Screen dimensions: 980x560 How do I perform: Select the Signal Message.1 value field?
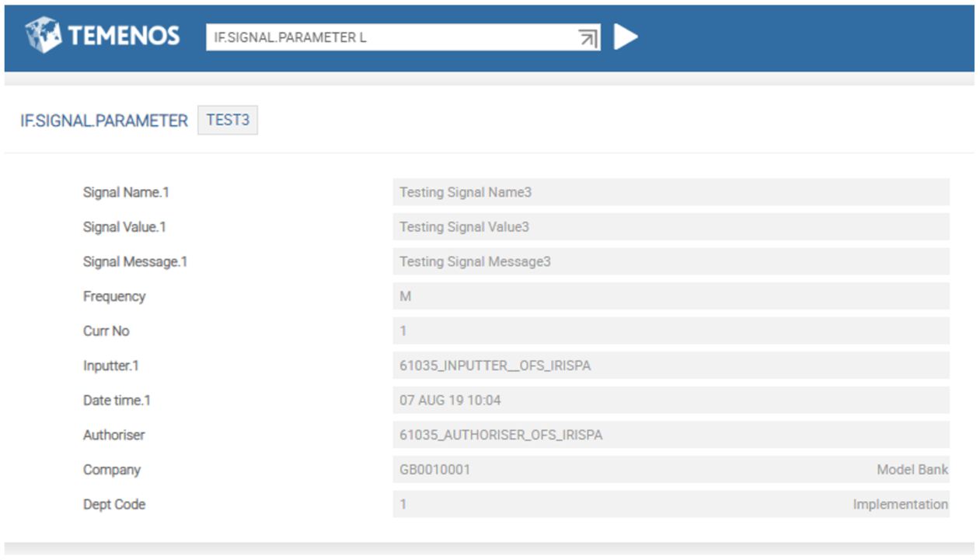click(x=670, y=261)
